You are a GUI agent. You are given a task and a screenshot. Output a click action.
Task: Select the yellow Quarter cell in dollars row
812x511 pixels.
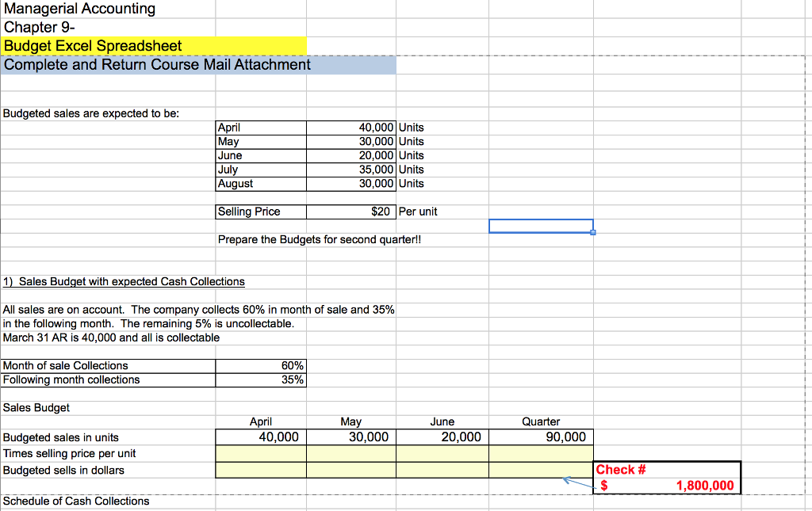tap(541, 469)
